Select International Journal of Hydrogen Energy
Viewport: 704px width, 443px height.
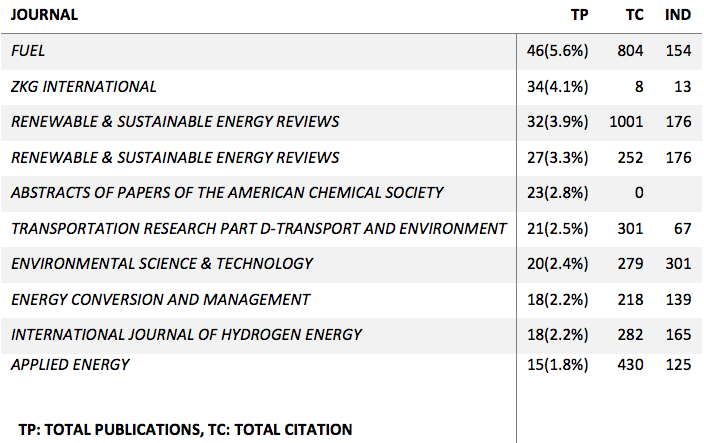(x=186, y=334)
